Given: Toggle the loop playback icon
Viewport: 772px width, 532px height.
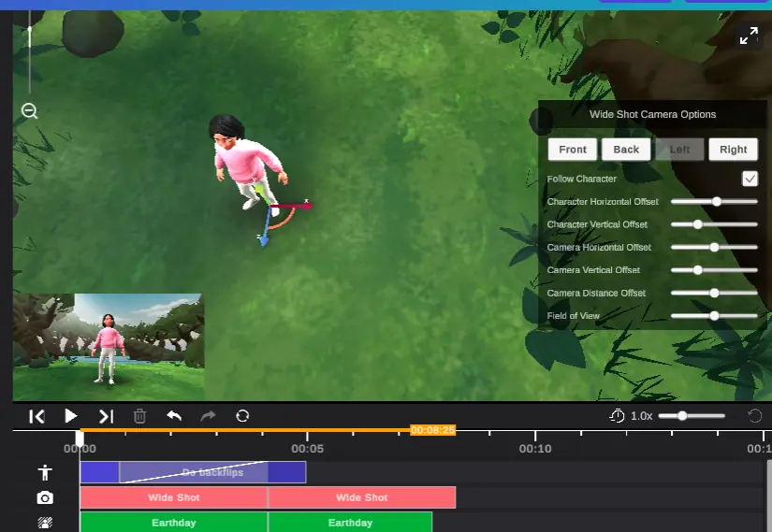Looking at the screenshot, I should click(x=242, y=416).
